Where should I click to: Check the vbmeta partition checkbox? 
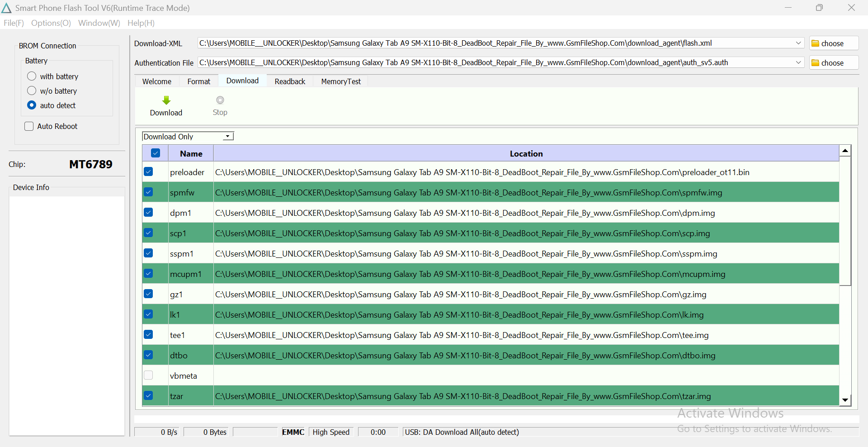point(148,376)
